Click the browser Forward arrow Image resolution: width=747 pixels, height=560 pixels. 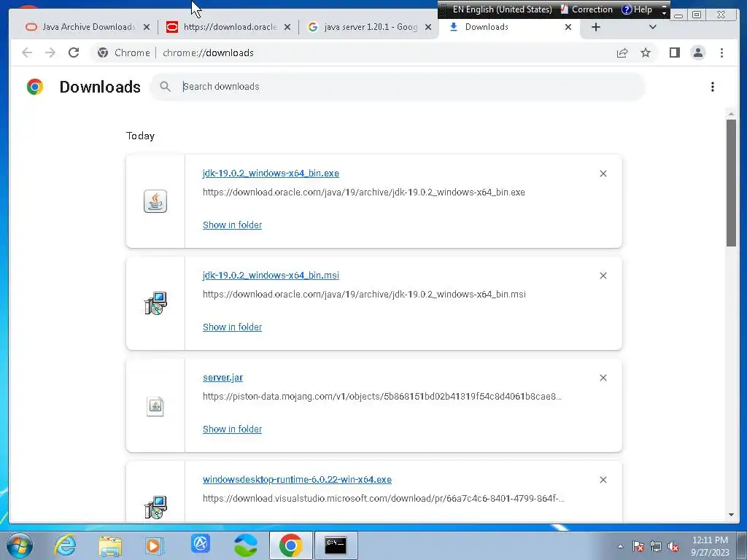[x=50, y=52]
